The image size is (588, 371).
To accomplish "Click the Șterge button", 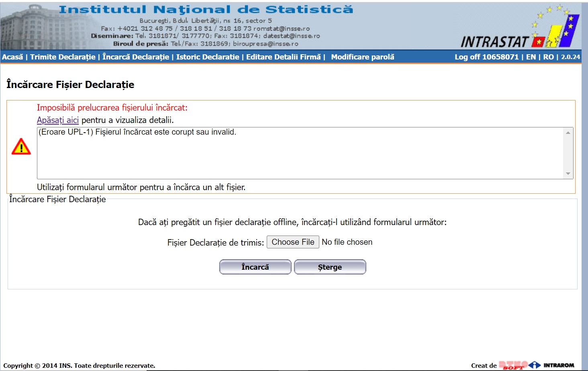I will (x=330, y=267).
